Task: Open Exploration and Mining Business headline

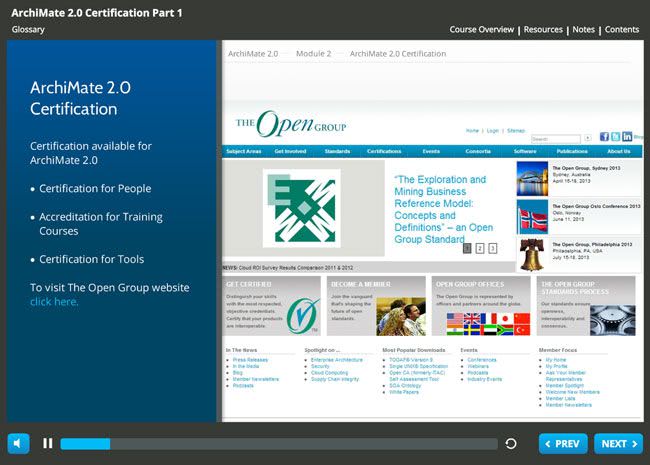Action: [444, 209]
